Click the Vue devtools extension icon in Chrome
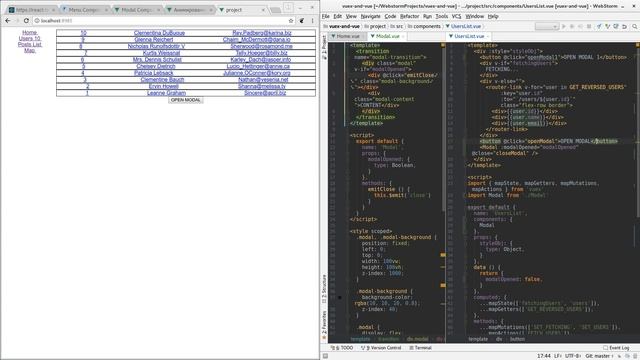Viewport: 640px width, 360px height. point(302,20)
